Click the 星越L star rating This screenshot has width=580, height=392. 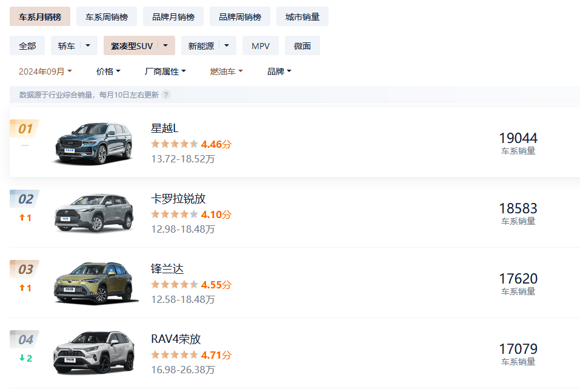(x=175, y=144)
